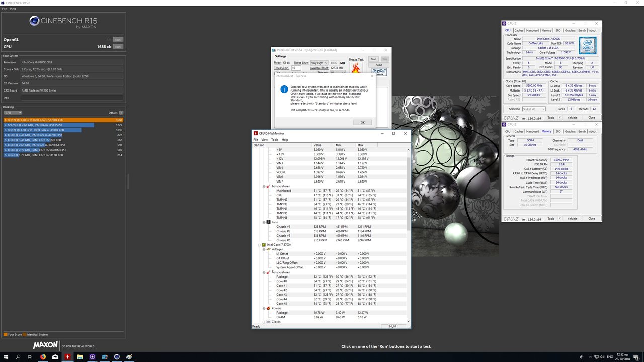Click the Firefox icon in the taskbar
The height and width of the screenshot is (362, 644).
coord(43,357)
